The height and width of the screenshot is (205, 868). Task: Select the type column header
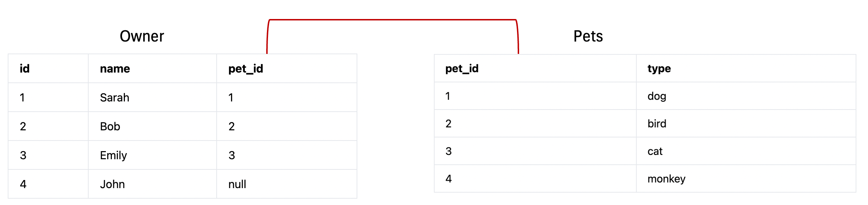746,68
